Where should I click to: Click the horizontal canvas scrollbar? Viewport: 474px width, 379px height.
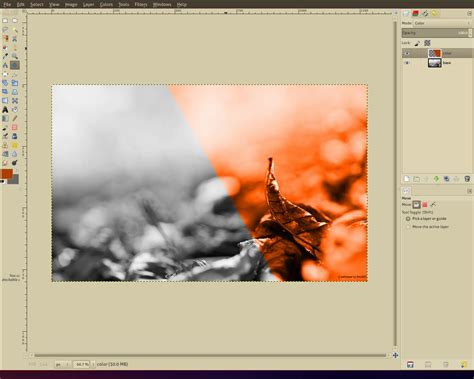[210, 355]
